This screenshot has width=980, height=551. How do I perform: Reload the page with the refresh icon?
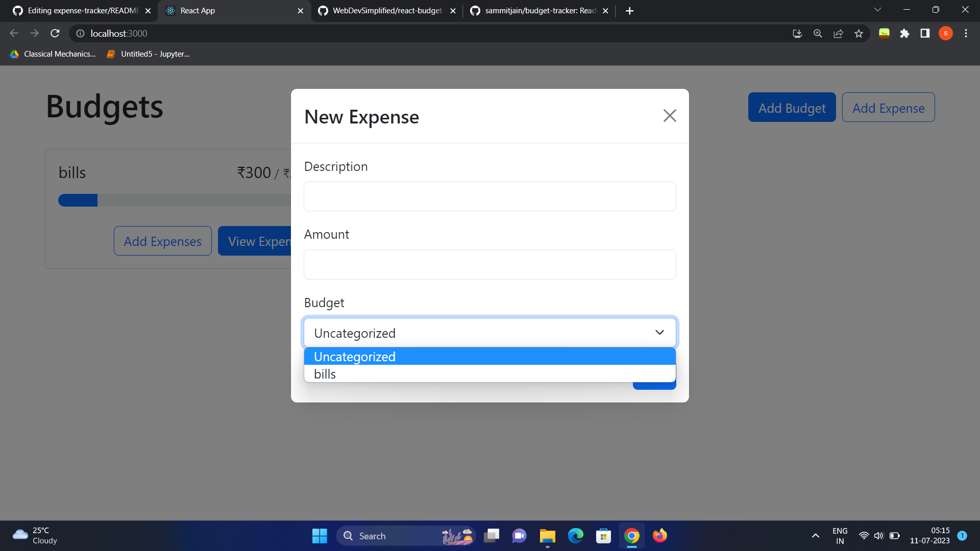coord(55,33)
